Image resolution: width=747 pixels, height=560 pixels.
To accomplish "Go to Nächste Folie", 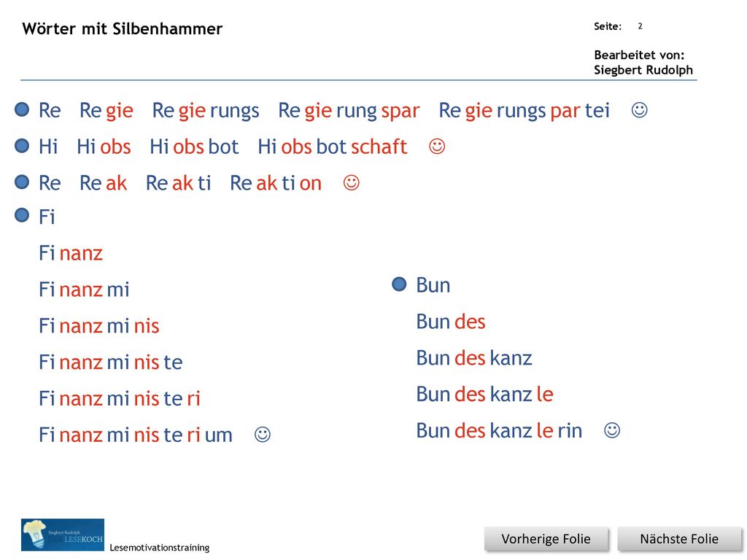I will pyautogui.click(x=679, y=539).
